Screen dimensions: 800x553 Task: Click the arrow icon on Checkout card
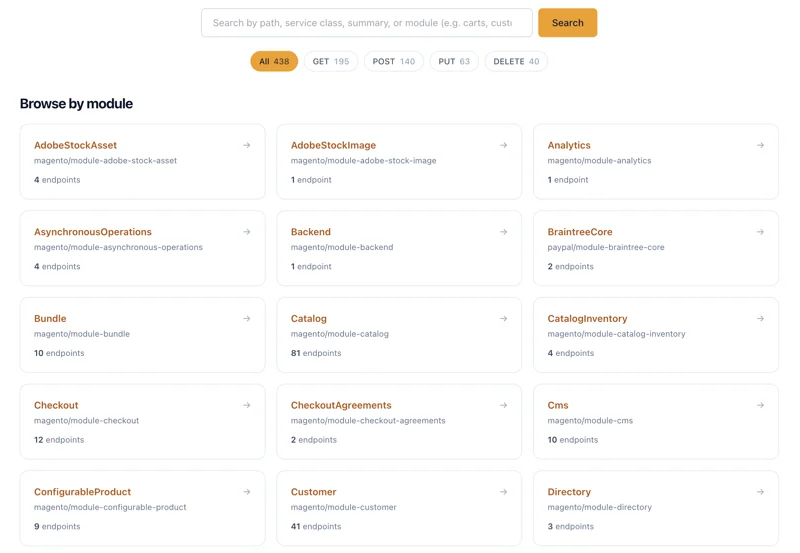[x=246, y=406]
